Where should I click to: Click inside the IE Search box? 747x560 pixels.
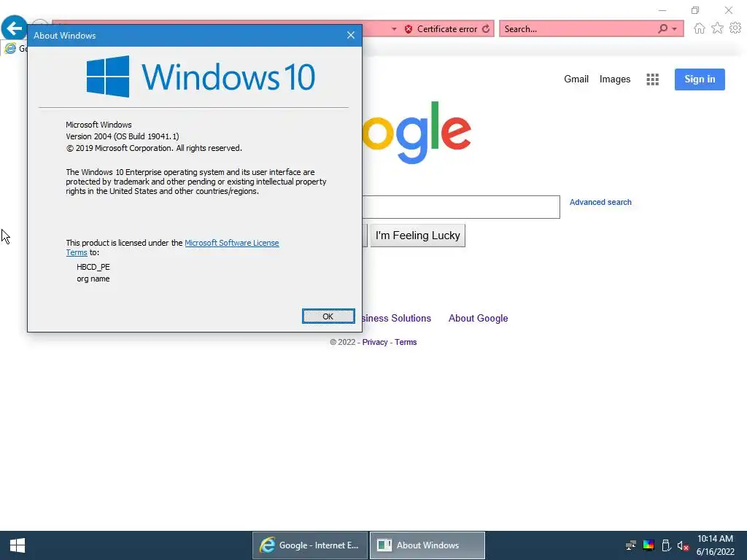(578, 29)
